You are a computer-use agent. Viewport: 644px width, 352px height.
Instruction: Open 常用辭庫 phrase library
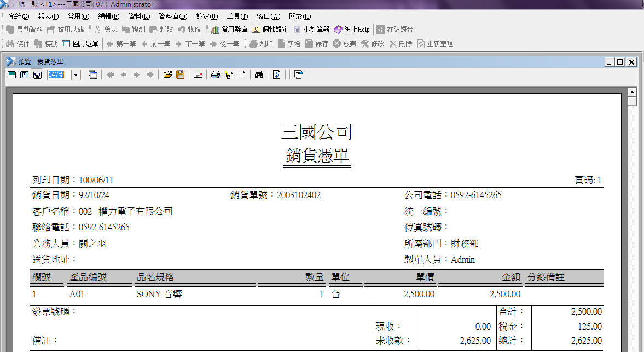click(x=229, y=30)
